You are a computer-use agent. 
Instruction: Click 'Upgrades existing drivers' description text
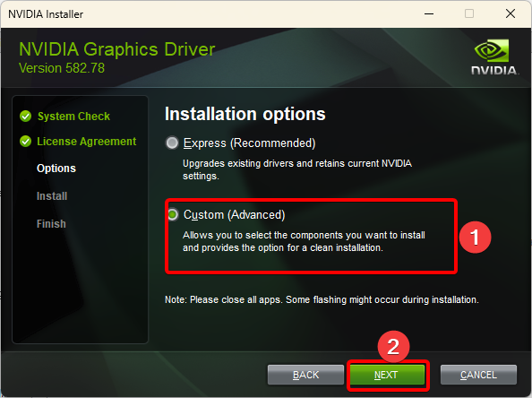pos(297,169)
